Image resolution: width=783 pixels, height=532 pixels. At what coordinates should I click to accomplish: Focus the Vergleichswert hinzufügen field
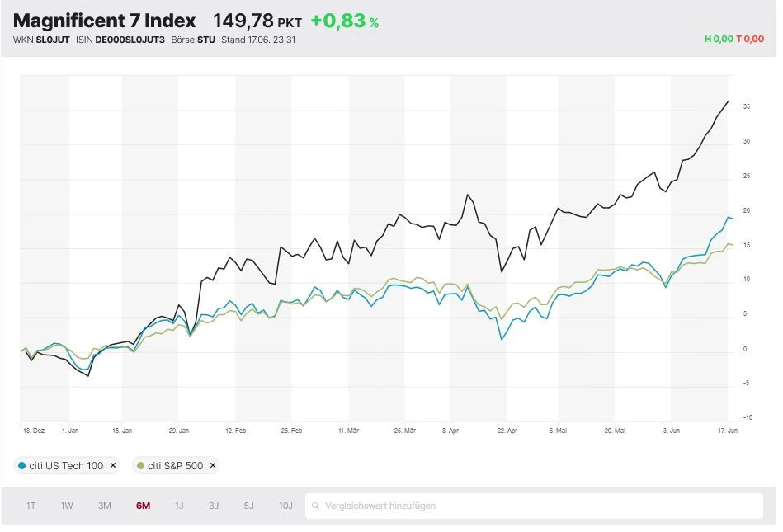pos(536,506)
